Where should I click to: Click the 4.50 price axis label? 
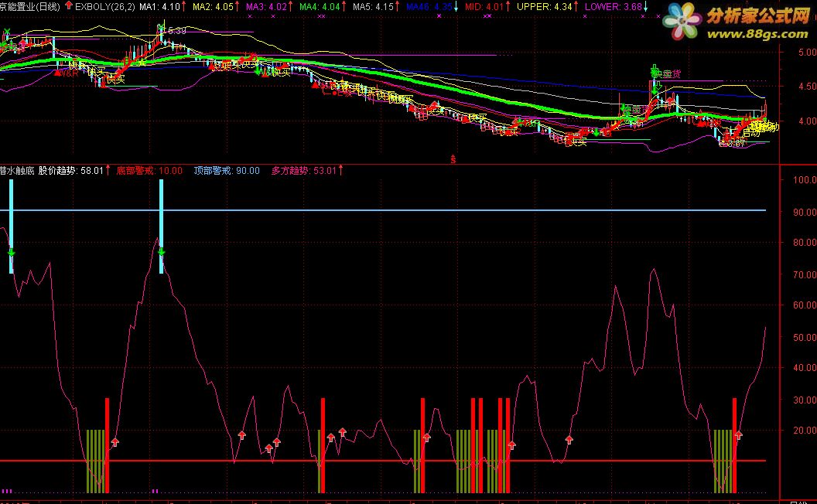tap(807, 87)
